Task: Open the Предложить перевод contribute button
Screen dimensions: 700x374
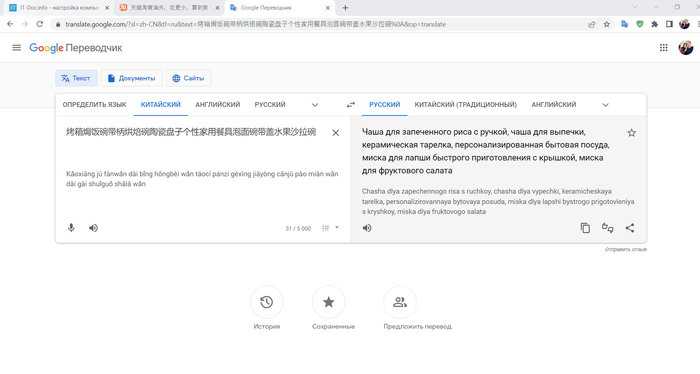Action: pyautogui.click(x=400, y=302)
